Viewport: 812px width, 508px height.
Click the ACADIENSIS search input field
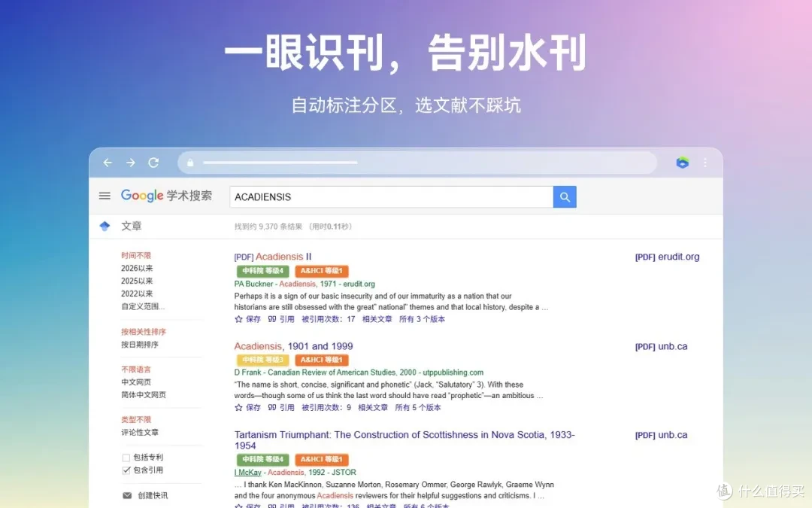[391, 197]
